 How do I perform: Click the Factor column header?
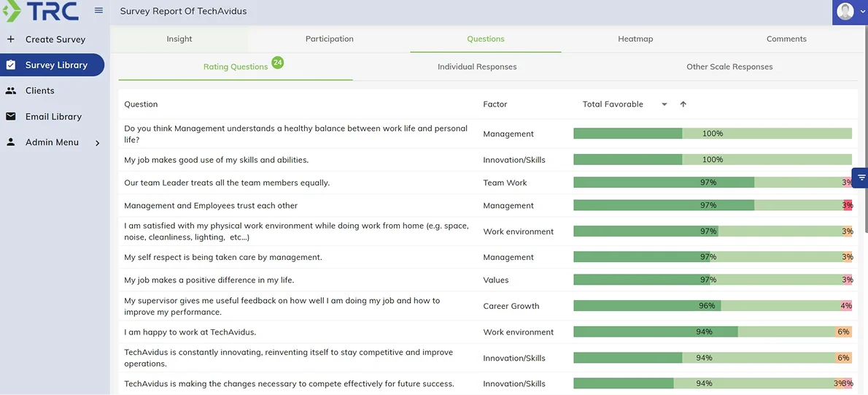[495, 104]
